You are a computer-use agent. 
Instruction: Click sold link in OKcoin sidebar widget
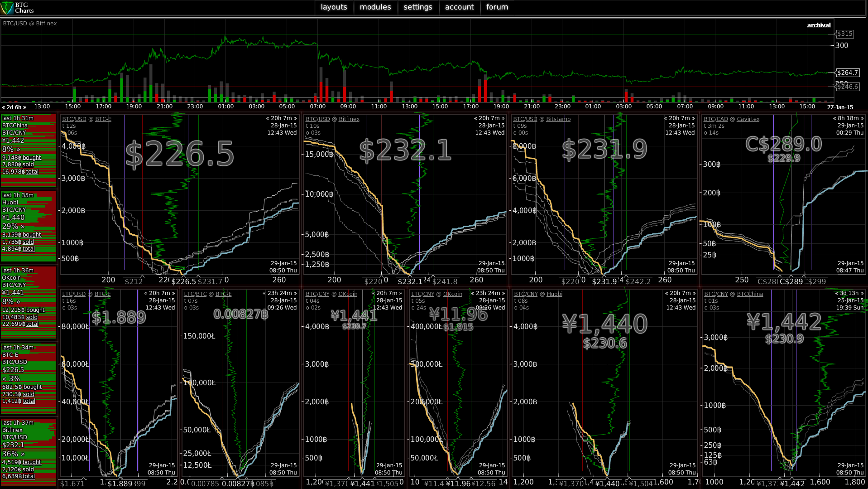coord(32,317)
